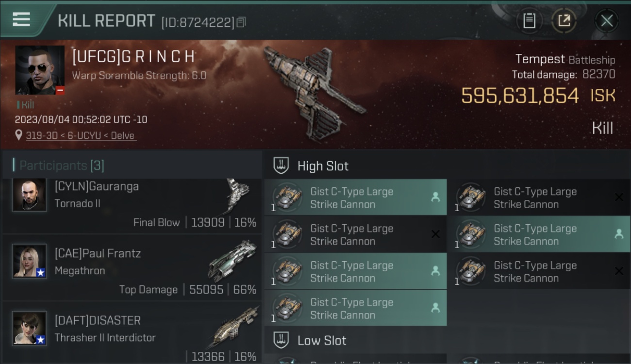Click X mark on second left cannon
Viewport: 631px width, 364px height.
click(x=435, y=234)
